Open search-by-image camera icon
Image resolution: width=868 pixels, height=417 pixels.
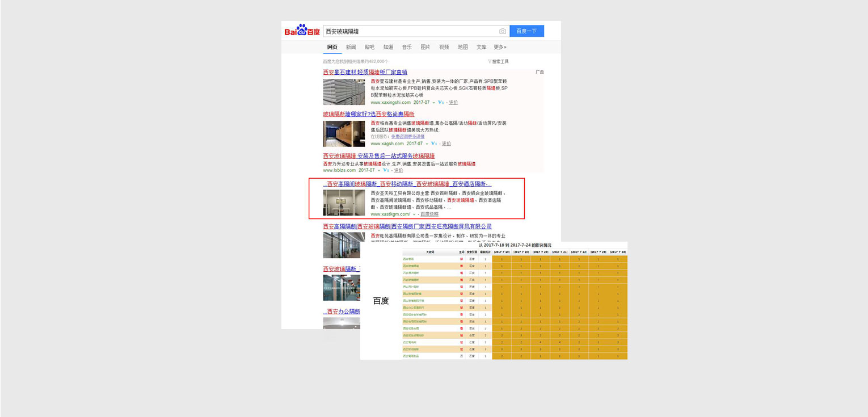502,30
